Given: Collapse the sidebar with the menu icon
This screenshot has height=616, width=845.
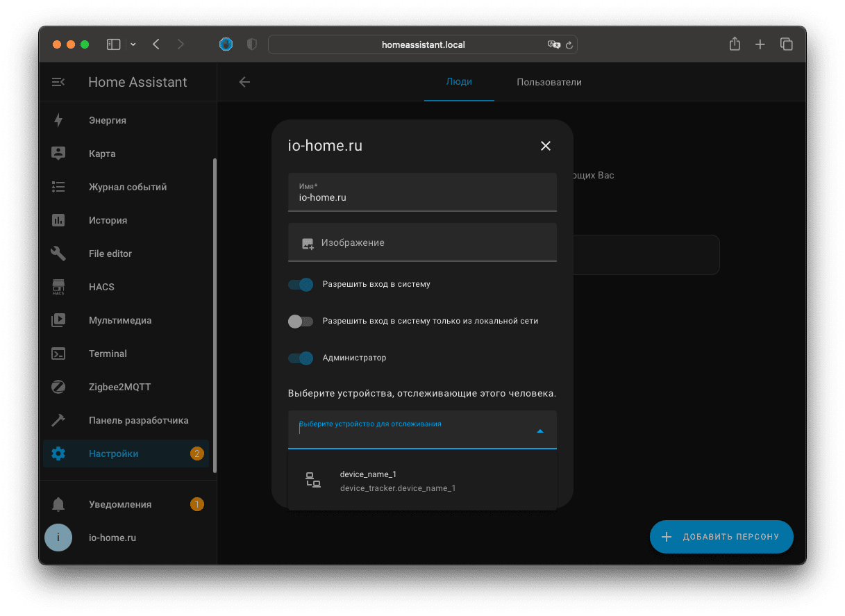Looking at the screenshot, I should [58, 82].
